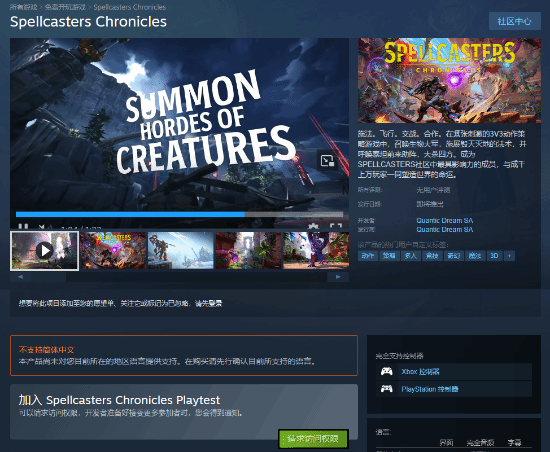Pause the trailer video
The height and width of the screenshot is (452, 550).
pos(23,227)
